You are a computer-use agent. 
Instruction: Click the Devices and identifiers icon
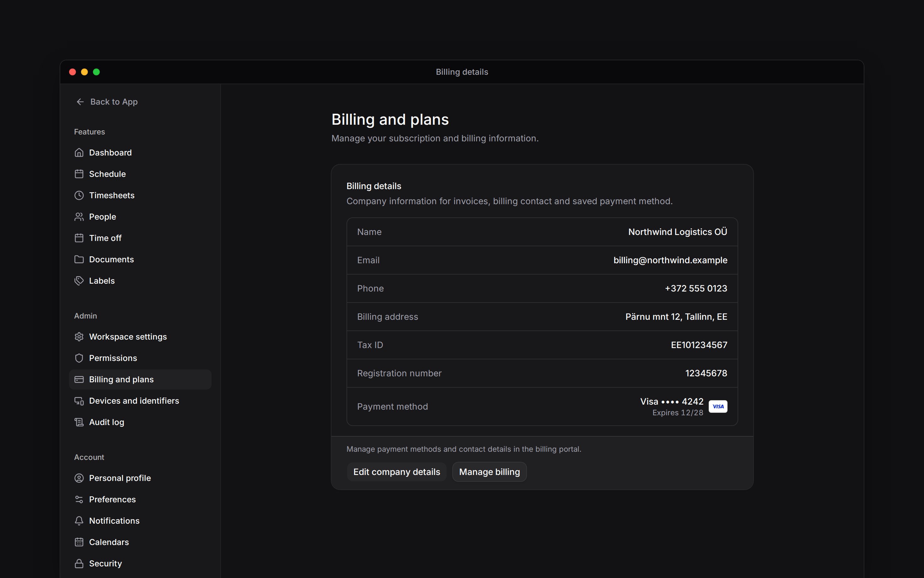tap(79, 401)
